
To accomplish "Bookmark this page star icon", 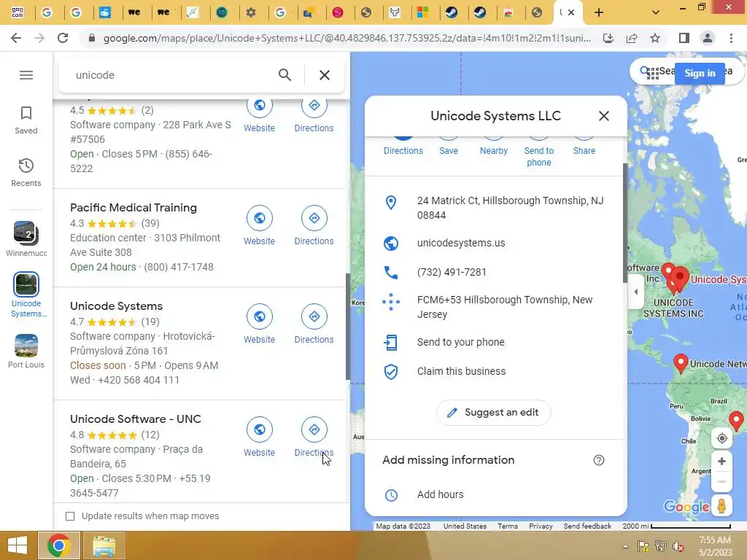I will (x=655, y=38).
